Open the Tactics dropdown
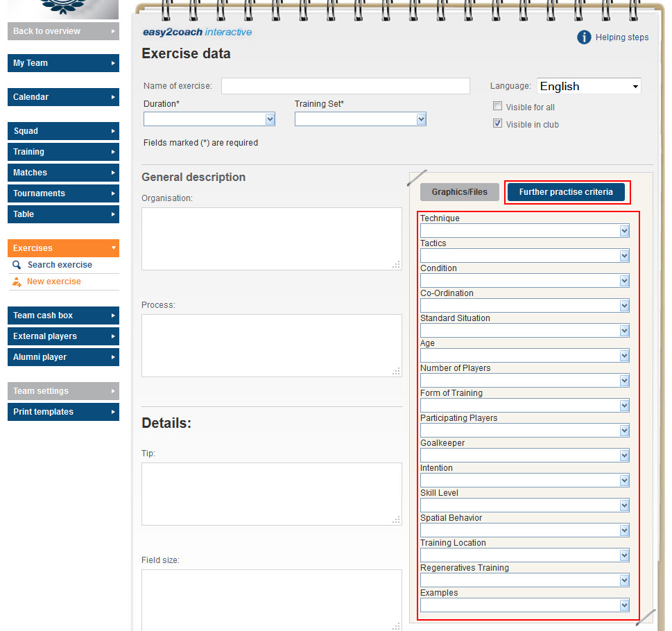This screenshot has height=631, width=672. coord(524,256)
